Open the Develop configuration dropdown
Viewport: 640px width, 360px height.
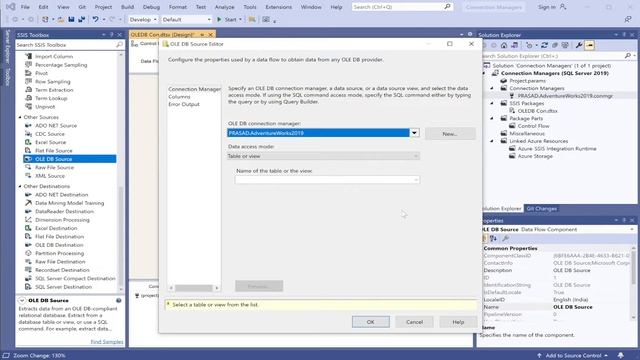[x=143, y=19]
